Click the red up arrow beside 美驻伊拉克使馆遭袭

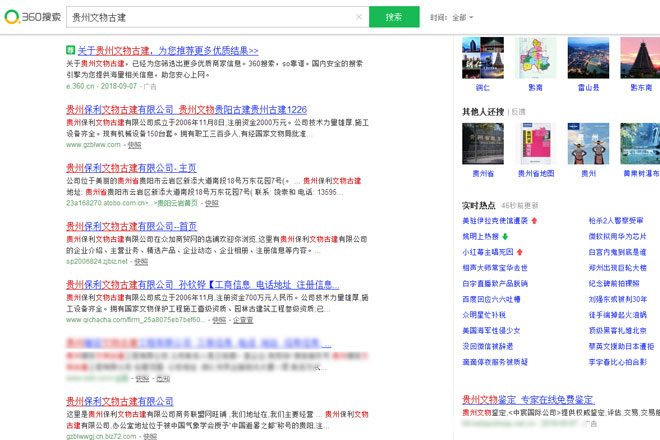coord(535,221)
